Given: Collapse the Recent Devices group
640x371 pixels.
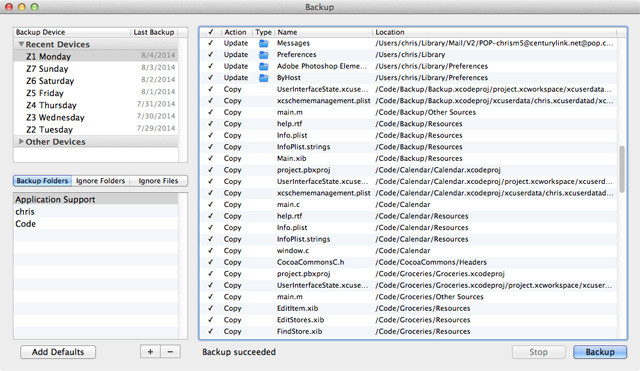Looking at the screenshot, I should (21, 44).
